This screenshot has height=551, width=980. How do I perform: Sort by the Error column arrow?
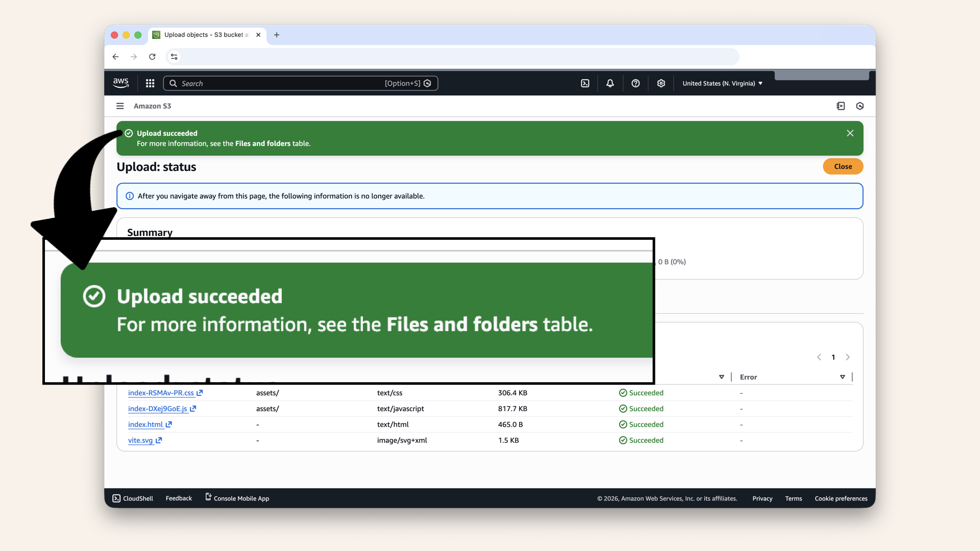[842, 377]
